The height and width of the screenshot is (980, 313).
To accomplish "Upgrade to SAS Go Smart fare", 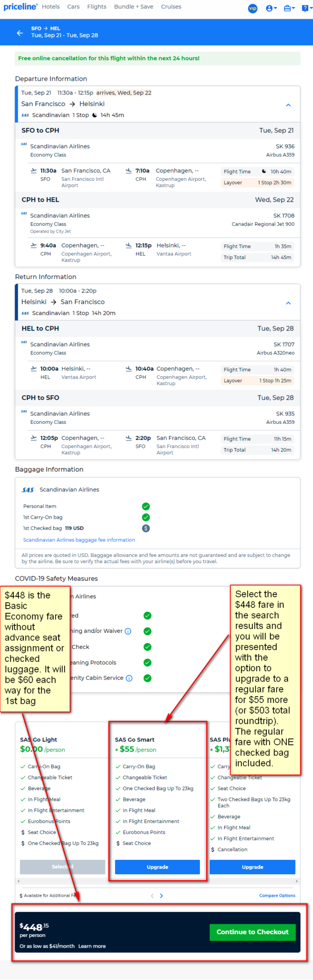I will click(x=157, y=867).
